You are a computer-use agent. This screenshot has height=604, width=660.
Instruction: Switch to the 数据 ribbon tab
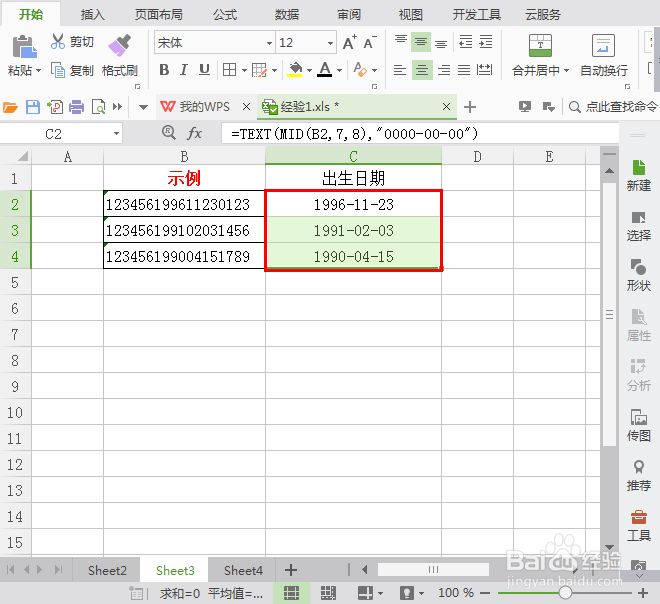click(x=287, y=14)
